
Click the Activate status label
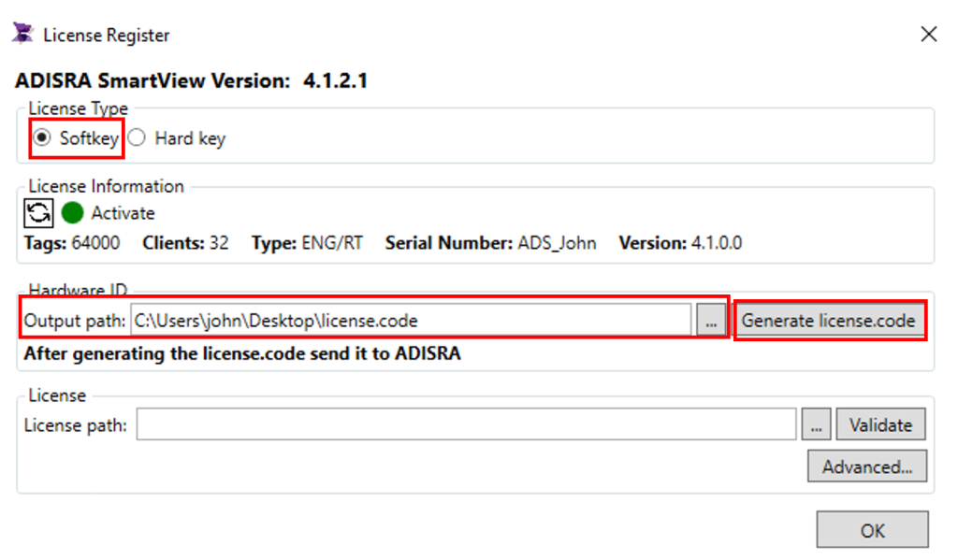tap(123, 213)
